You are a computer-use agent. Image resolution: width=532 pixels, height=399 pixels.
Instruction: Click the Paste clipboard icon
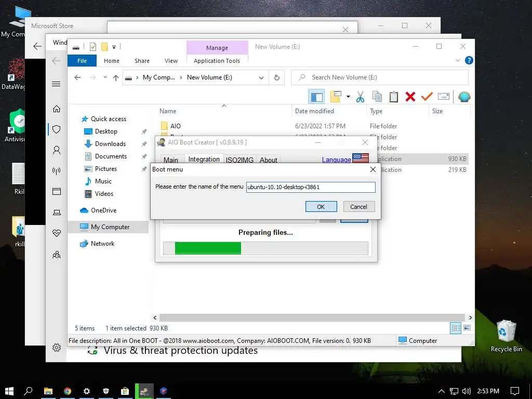click(394, 97)
